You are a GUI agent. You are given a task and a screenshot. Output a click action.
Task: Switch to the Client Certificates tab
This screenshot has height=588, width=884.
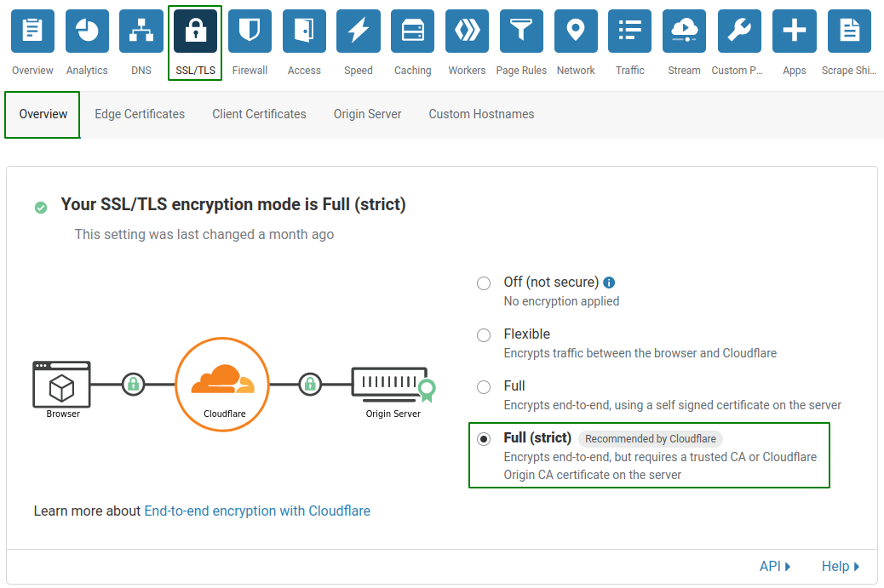pyautogui.click(x=260, y=114)
